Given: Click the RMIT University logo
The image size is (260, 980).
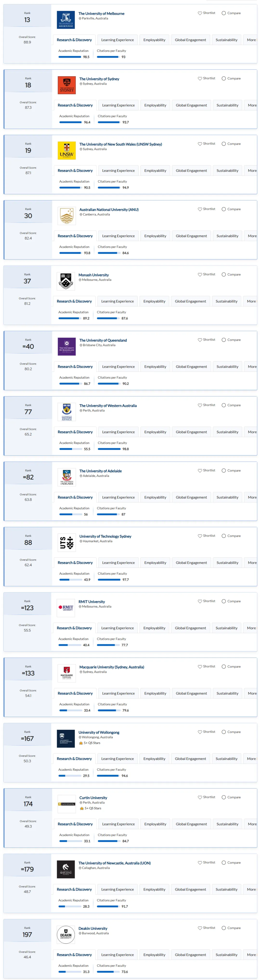Looking at the screenshot, I should point(66,608).
